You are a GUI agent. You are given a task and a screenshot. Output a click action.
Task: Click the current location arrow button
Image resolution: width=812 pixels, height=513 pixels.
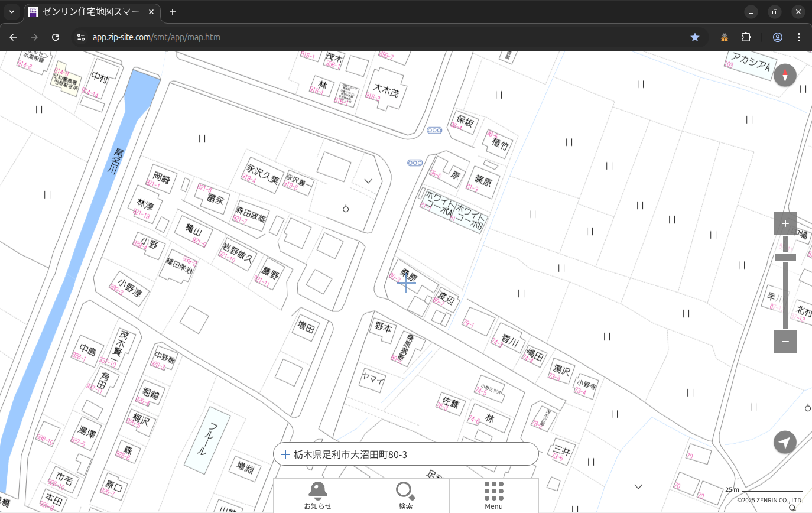785,442
